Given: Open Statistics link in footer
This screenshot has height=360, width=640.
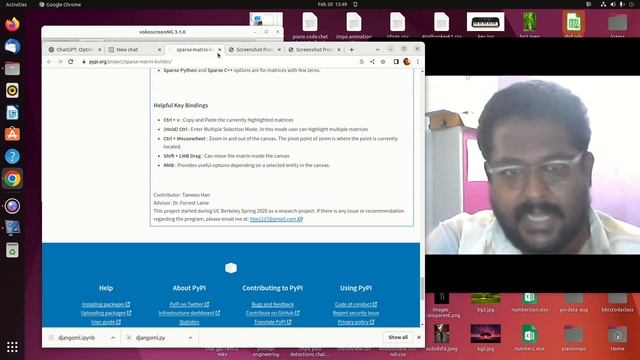Looking at the screenshot, I should 189,322.
